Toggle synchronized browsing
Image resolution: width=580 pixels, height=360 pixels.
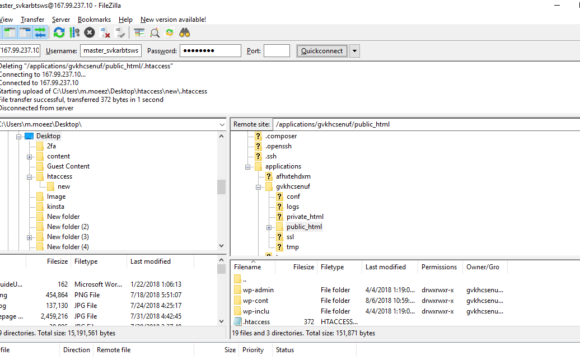[x=170, y=33]
